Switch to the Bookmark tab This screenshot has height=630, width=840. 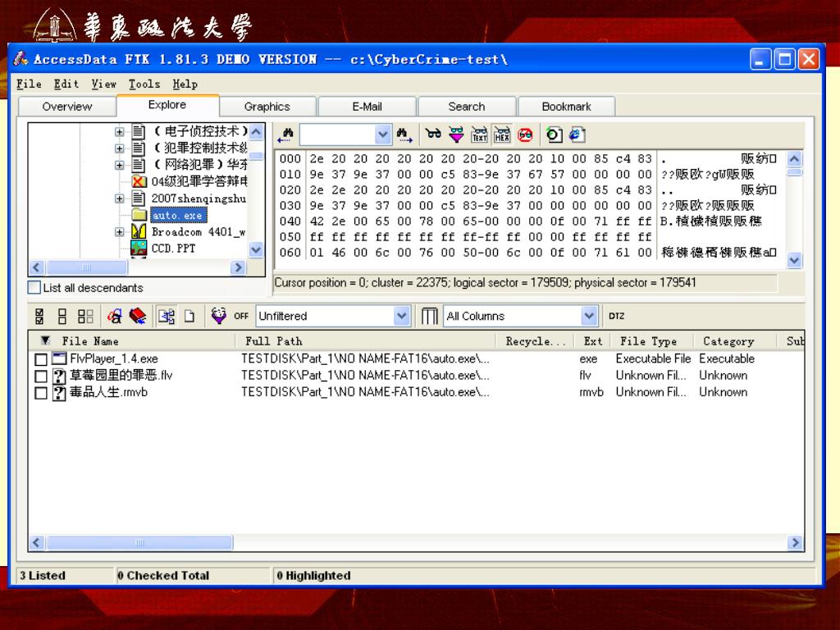tap(566, 106)
